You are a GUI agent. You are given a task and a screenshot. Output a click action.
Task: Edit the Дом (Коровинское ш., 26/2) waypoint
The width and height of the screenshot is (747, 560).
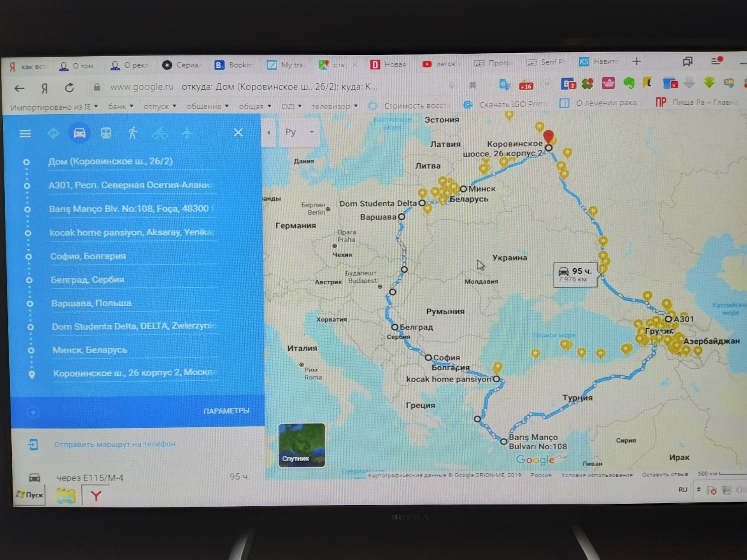132,162
